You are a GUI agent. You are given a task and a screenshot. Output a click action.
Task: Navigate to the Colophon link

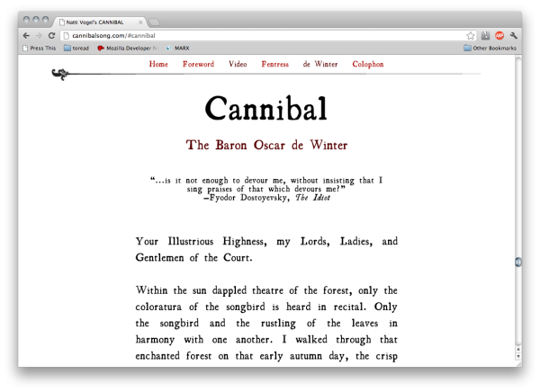click(x=367, y=65)
